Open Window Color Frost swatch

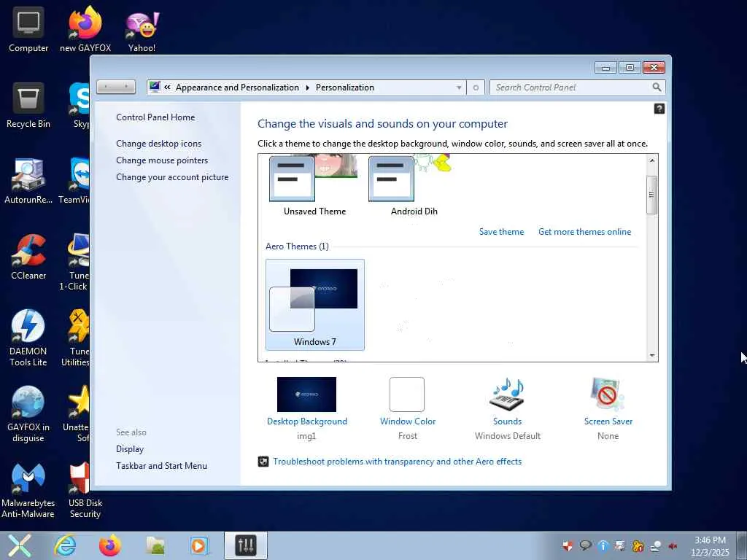407,394
